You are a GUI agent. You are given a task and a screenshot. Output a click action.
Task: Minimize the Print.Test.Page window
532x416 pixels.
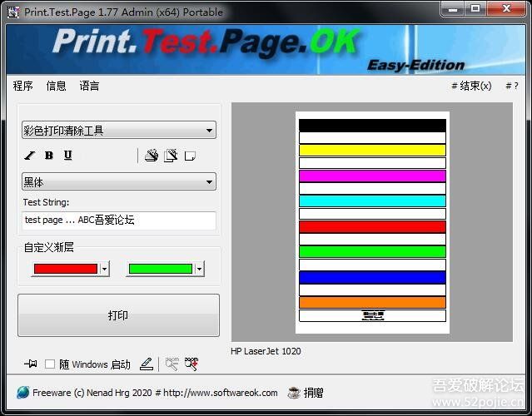(x=453, y=9)
